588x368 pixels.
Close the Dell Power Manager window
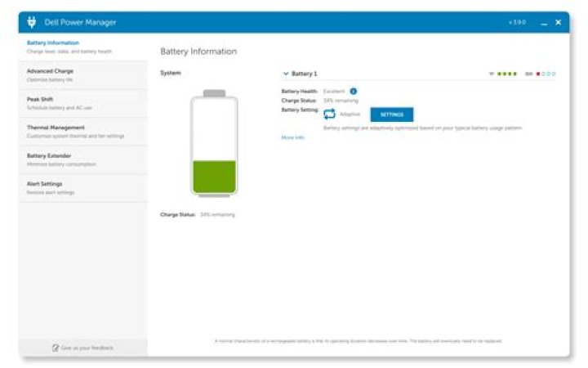559,22
